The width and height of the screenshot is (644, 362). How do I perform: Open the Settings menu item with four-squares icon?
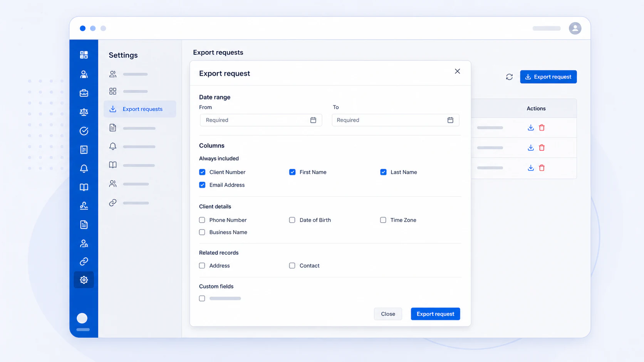pyautogui.click(x=129, y=91)
